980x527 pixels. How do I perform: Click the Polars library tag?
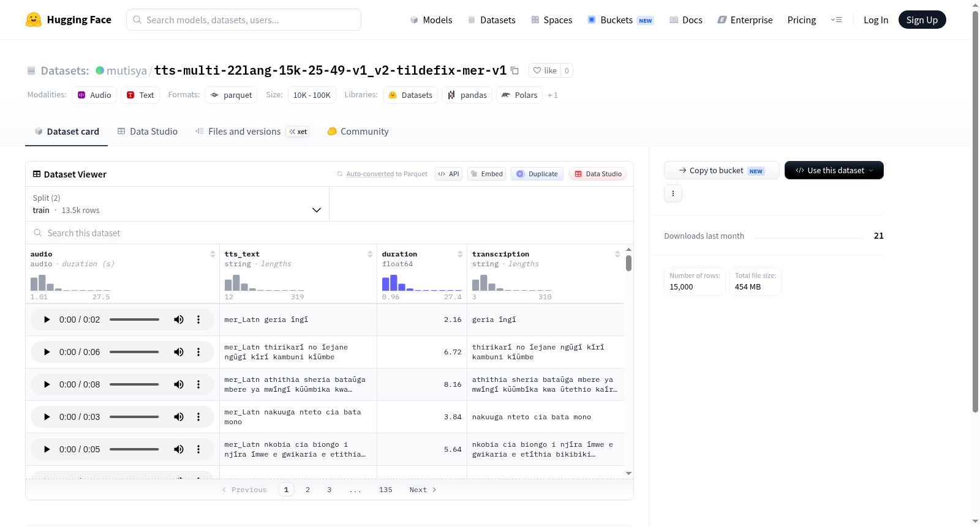pos(519,95)
